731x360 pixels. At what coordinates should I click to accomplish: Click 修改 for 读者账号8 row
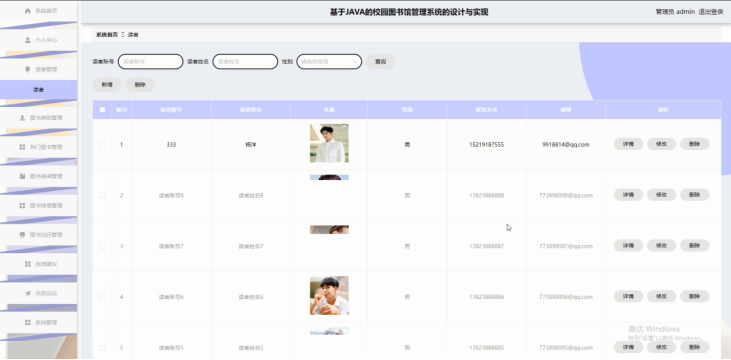tap(662, 195)
